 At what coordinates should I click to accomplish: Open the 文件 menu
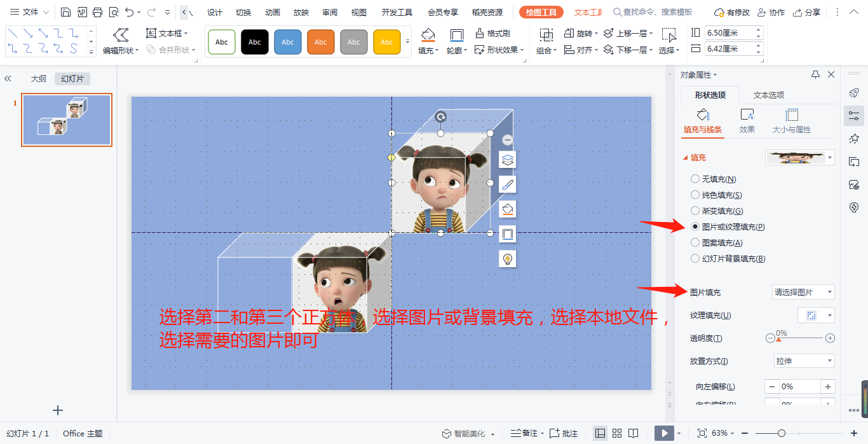(29, 12)
